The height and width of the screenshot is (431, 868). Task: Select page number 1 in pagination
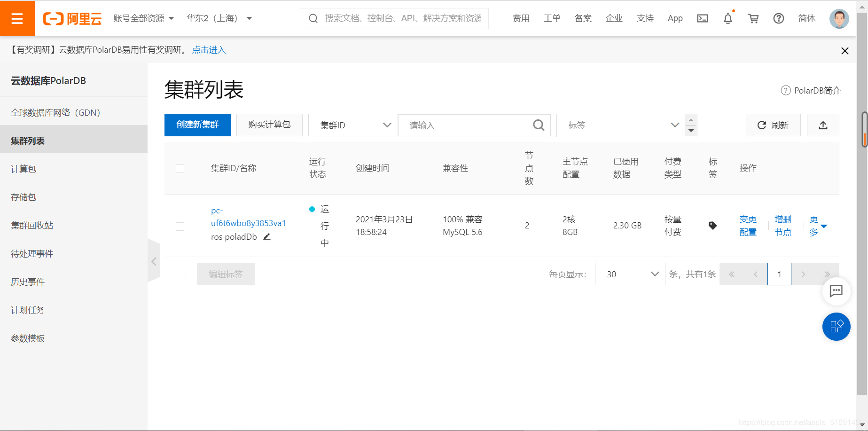pyautogui.click(x=779, y=274)
